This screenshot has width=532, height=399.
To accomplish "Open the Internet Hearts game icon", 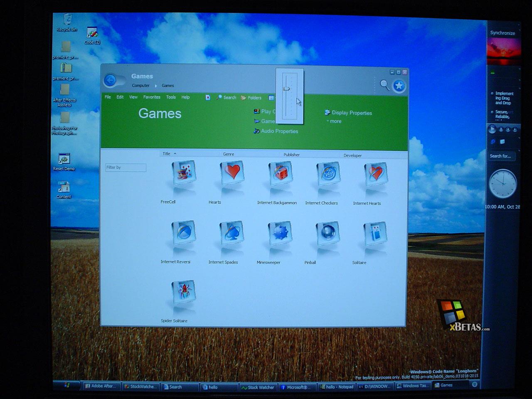I will (376, 174).
